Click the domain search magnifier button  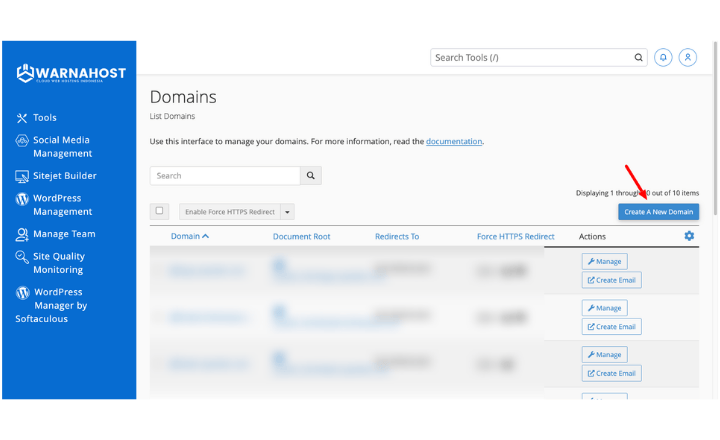311,176
